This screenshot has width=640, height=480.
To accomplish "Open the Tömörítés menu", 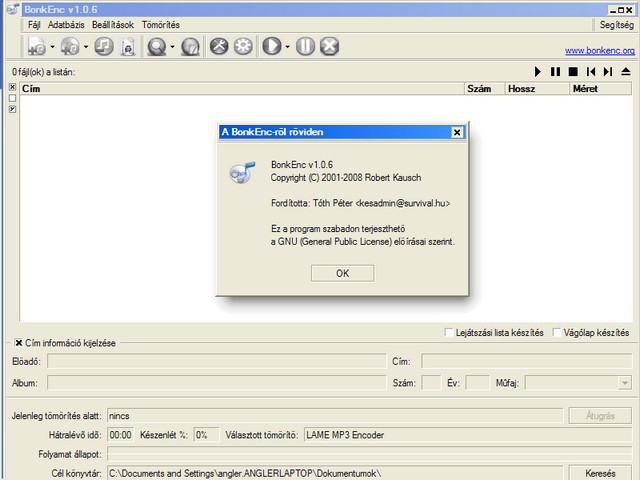I will point(161,25).
